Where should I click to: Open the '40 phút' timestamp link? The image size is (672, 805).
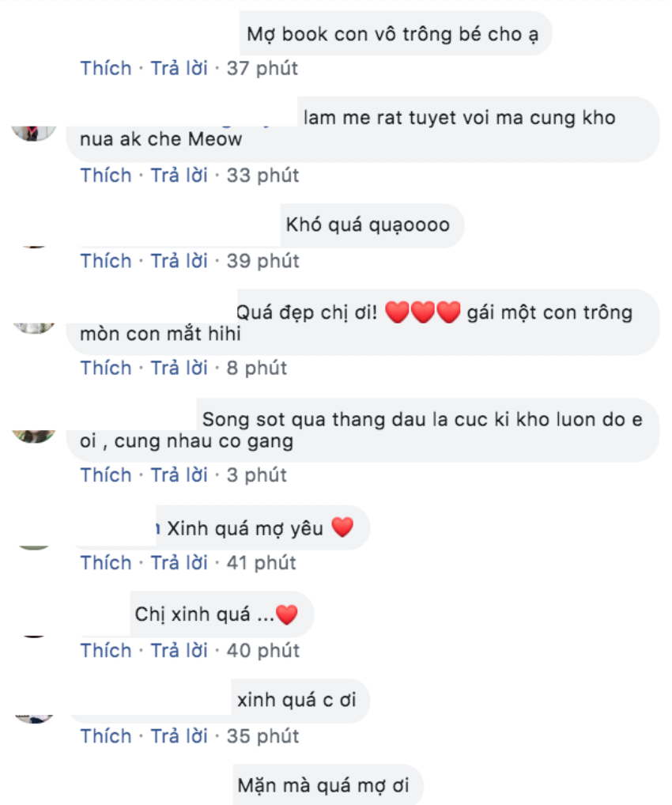point(262,651)
